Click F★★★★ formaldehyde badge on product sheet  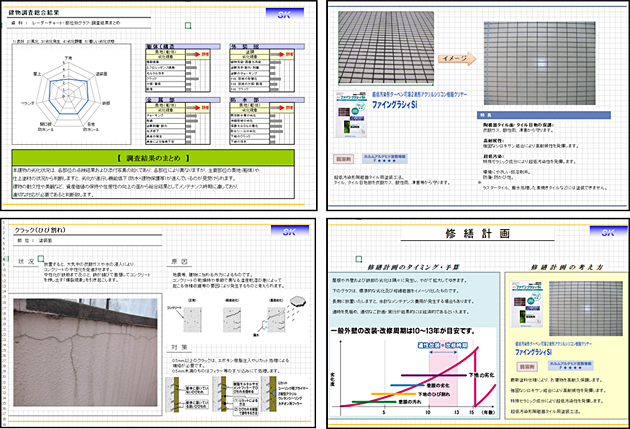(385, 159)
